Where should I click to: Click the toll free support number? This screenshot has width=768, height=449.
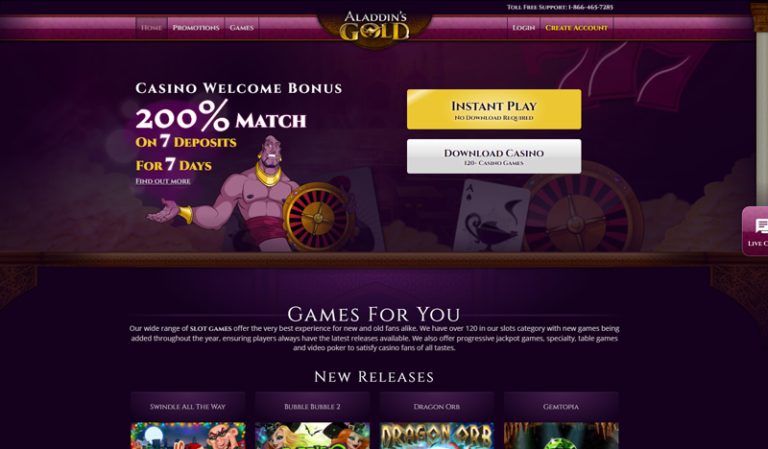click(591, 7)
